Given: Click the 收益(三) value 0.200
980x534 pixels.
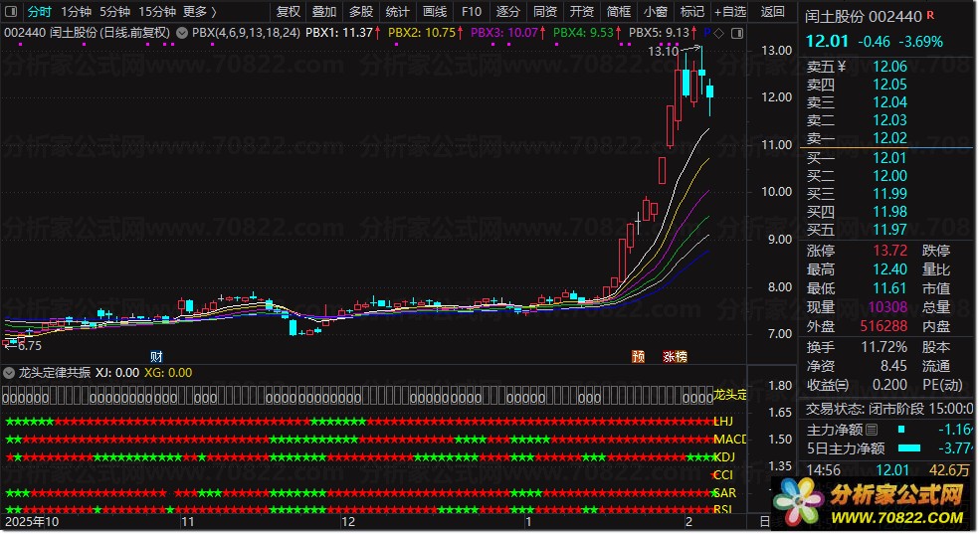Looking at the screenshot, I should 889,385.
